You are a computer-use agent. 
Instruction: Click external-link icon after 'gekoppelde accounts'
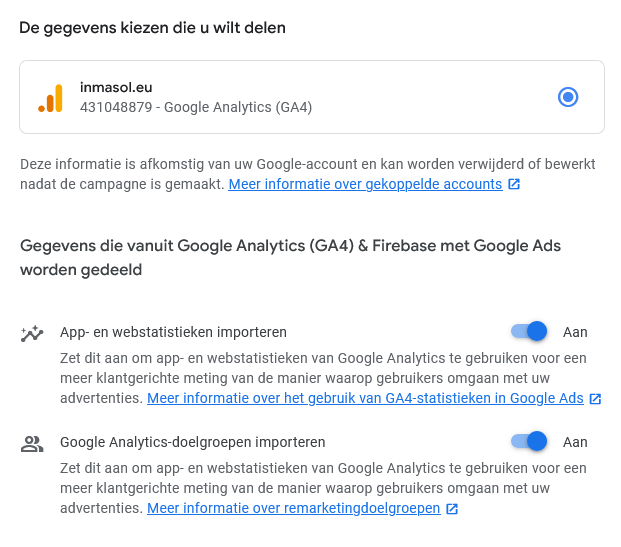click(x=514, y=184)
